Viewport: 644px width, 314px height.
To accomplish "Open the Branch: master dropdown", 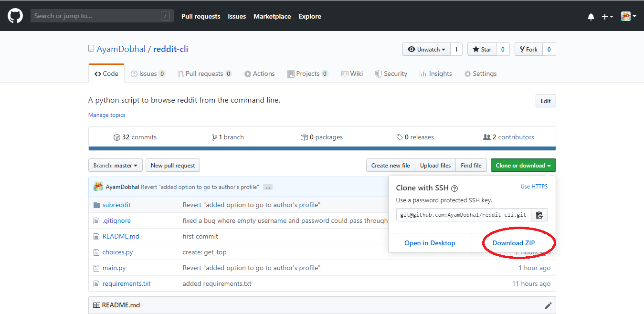I will click(x=116, y=166).
